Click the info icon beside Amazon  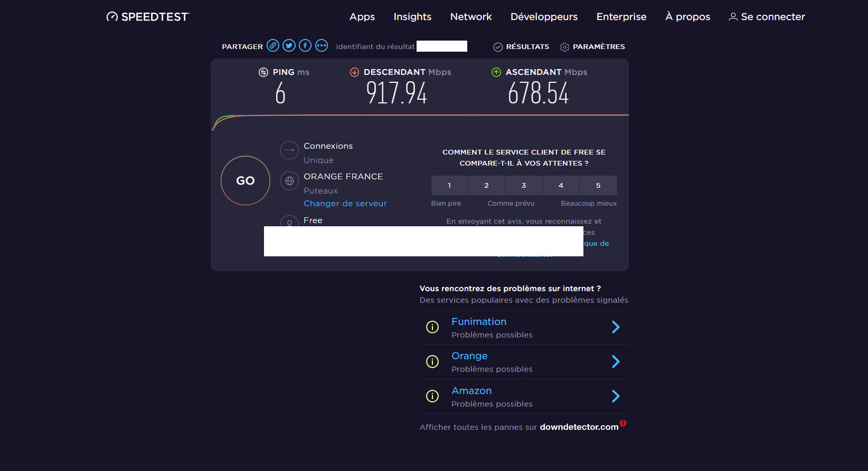[x=432, y=396]
